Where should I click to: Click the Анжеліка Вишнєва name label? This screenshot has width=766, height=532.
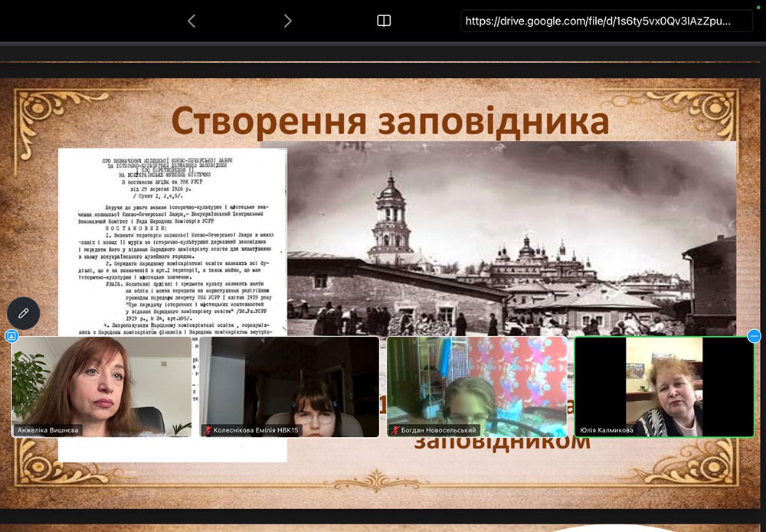(48, 430)
